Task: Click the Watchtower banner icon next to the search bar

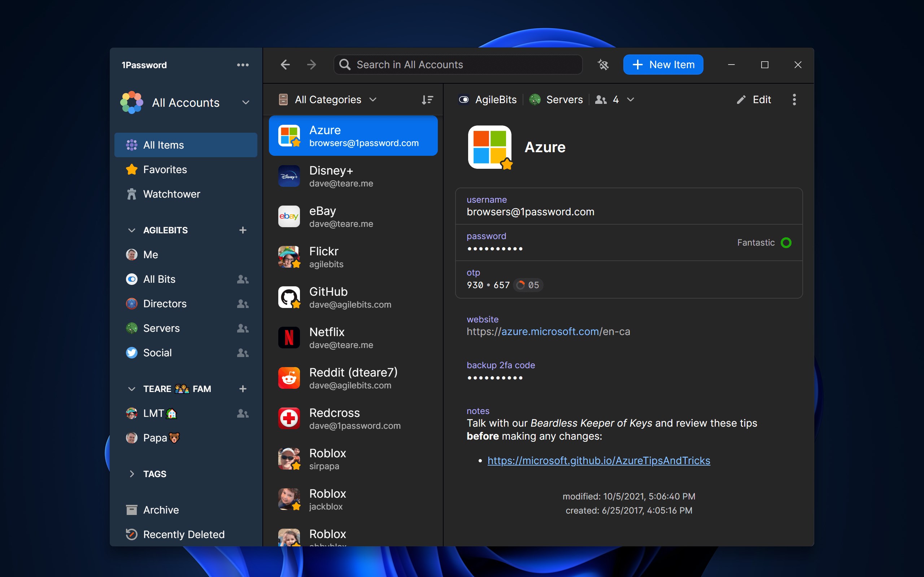Action: tap(603, 65)
